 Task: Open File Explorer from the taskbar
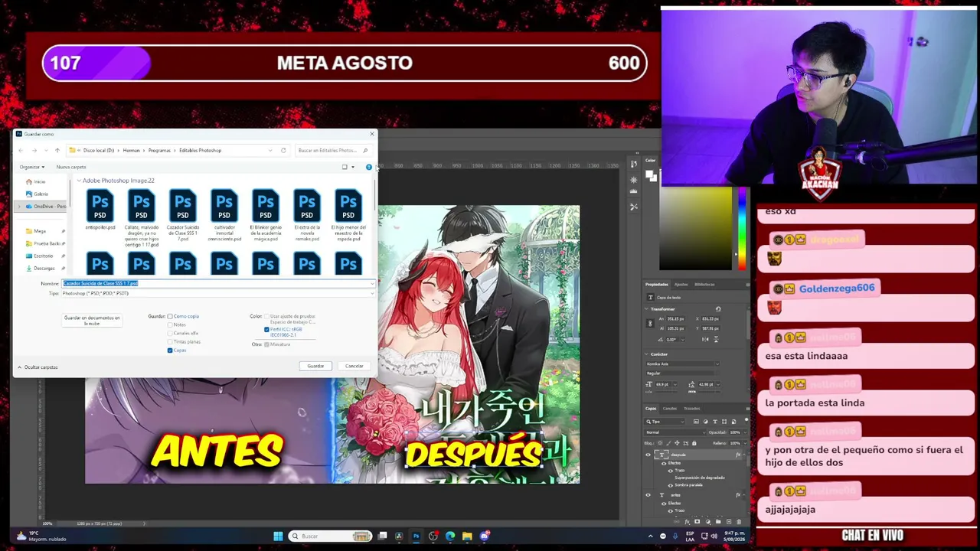coord(467,536)
